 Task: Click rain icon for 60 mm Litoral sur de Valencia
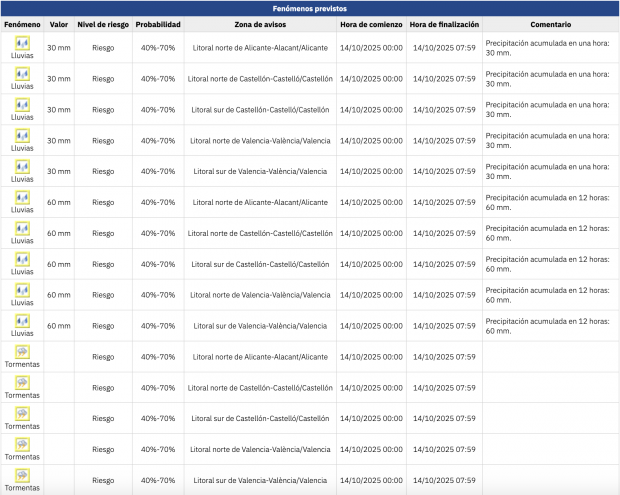[x=22, y=322]
